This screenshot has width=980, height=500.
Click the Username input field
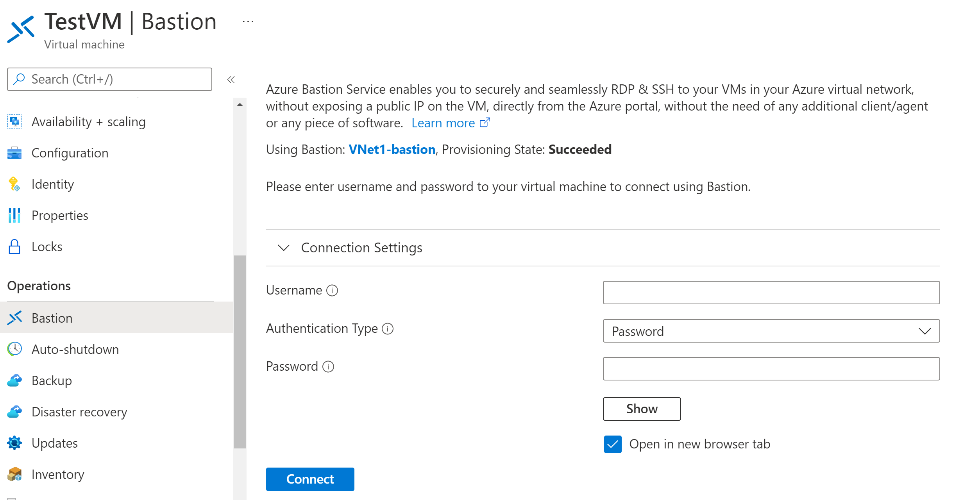point(772,292)
